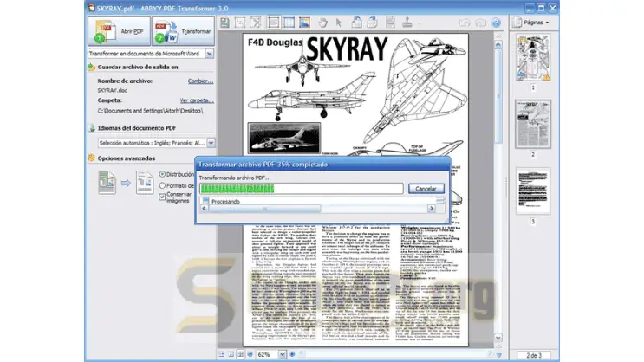
Task: Click Cancelar in the transform dialog
Action: point(426,189)
